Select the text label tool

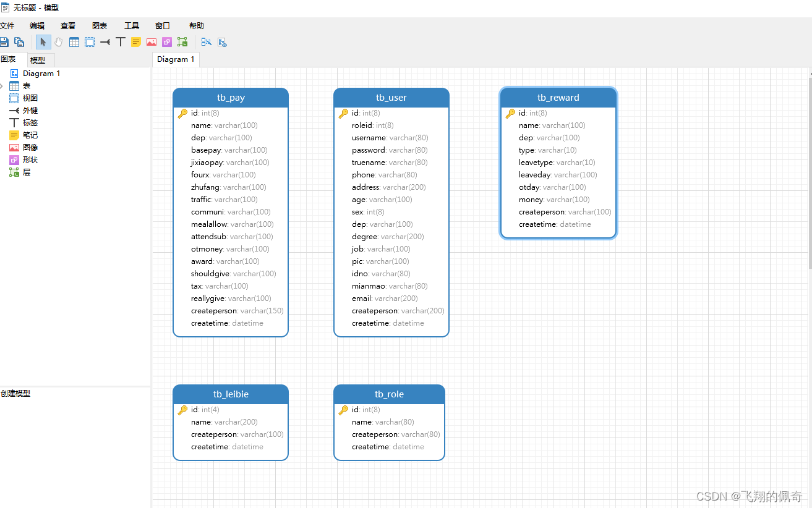click(x=121, y=42)
